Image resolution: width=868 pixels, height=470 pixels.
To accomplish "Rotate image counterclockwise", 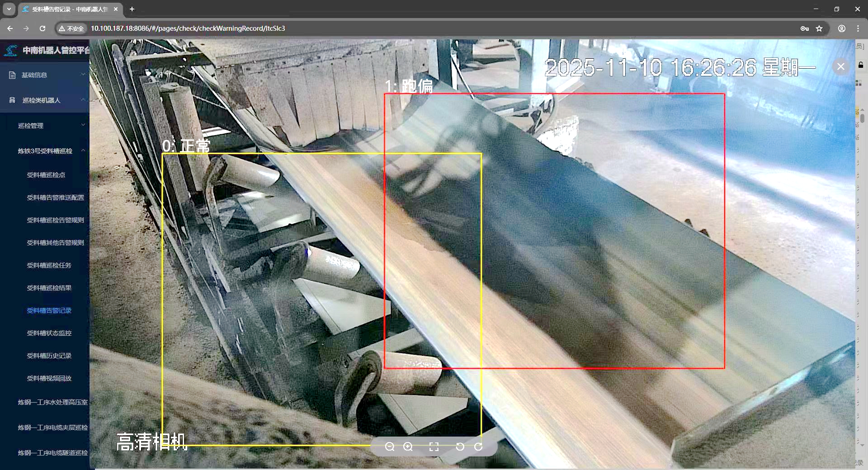I will tap(460, 447).
